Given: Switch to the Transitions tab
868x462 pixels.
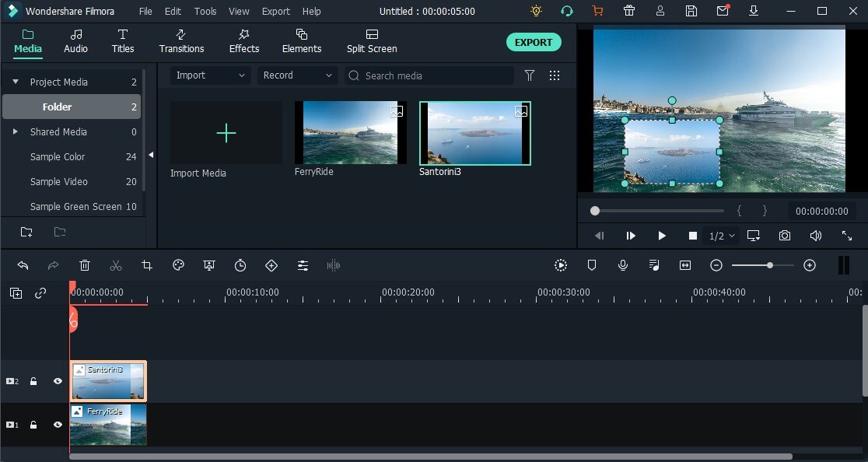Looking at the screenshot, I should point(181,40).
